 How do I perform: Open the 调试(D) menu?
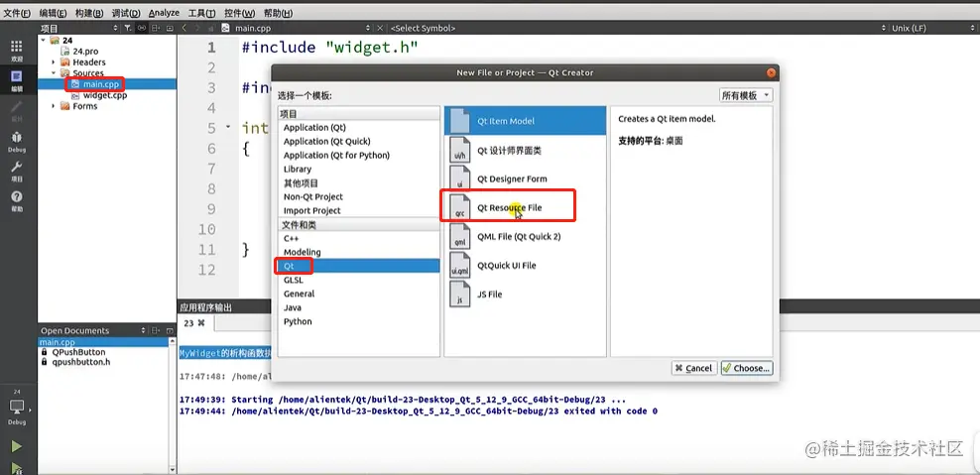(126, 13)
